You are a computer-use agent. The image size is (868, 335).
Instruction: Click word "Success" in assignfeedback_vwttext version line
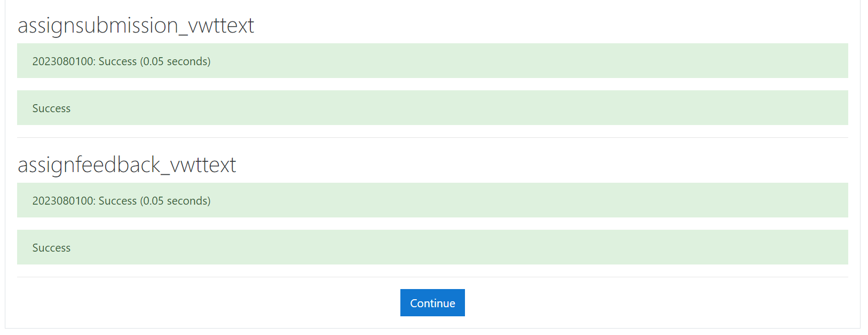(117, 201)
